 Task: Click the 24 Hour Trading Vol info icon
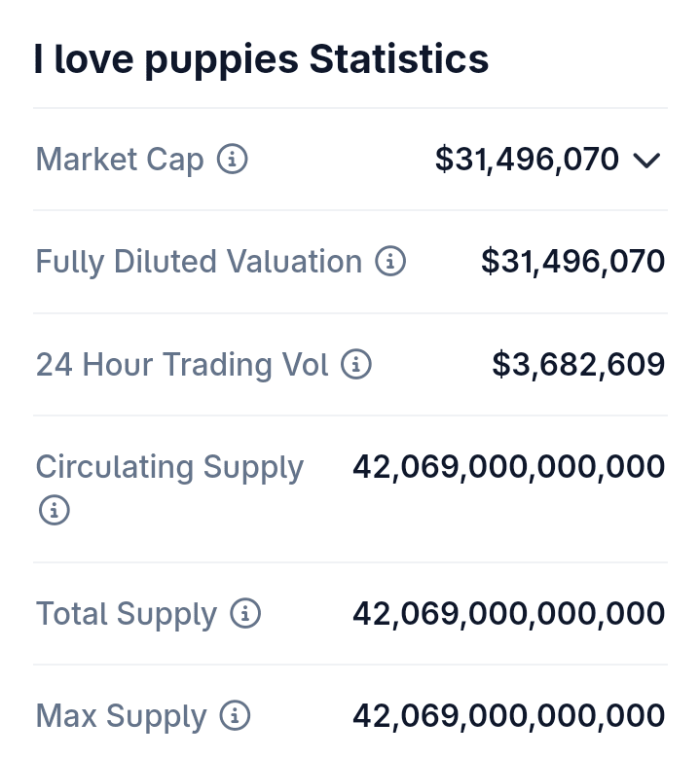tap(356, 365)
